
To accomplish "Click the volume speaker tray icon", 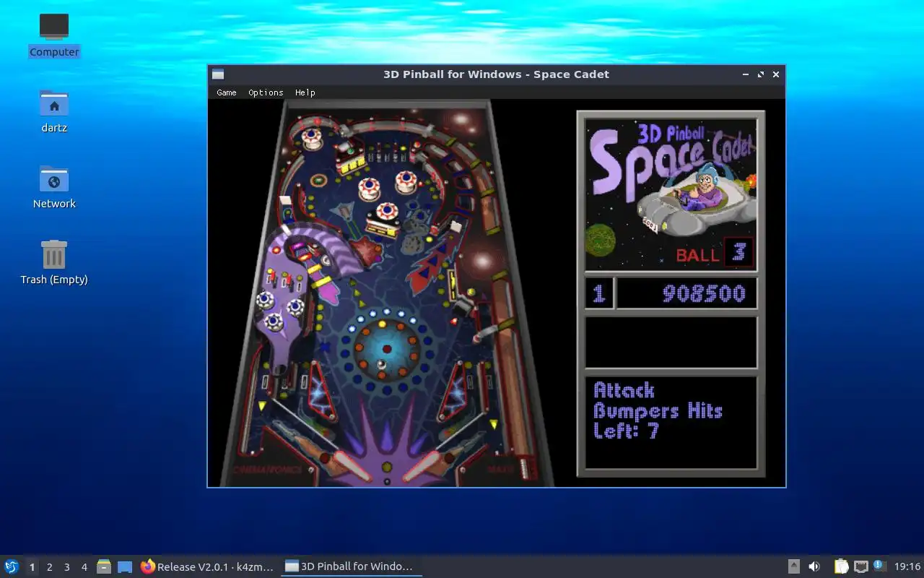I will pos(814,566).
